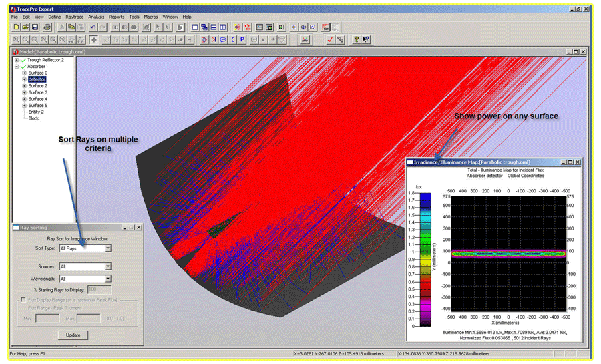Image resolution: width=601 pixels, height=364 pixels.
Task: Click the Update button in Ray Sorting
Action: coord(73,335)
